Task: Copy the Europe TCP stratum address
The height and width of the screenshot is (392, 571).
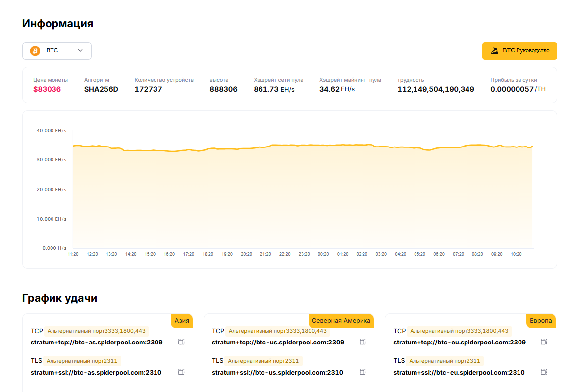Action: (x=544, y=342)
